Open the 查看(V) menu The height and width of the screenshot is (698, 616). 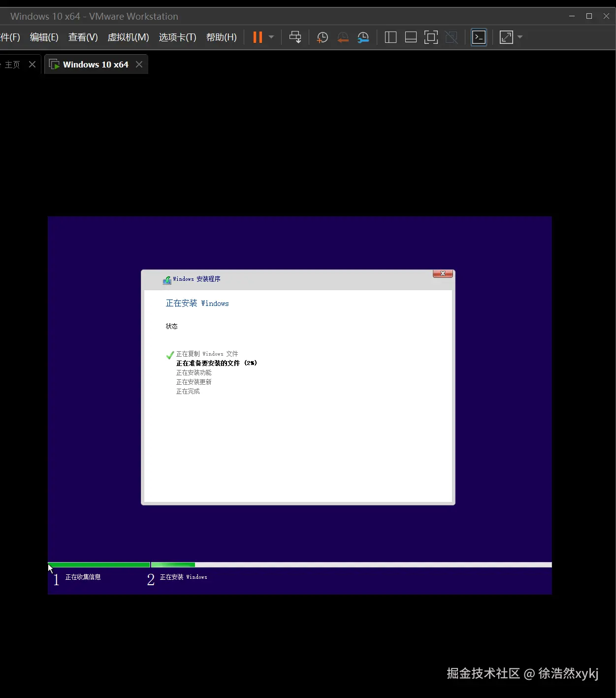(x=83, y=37)
